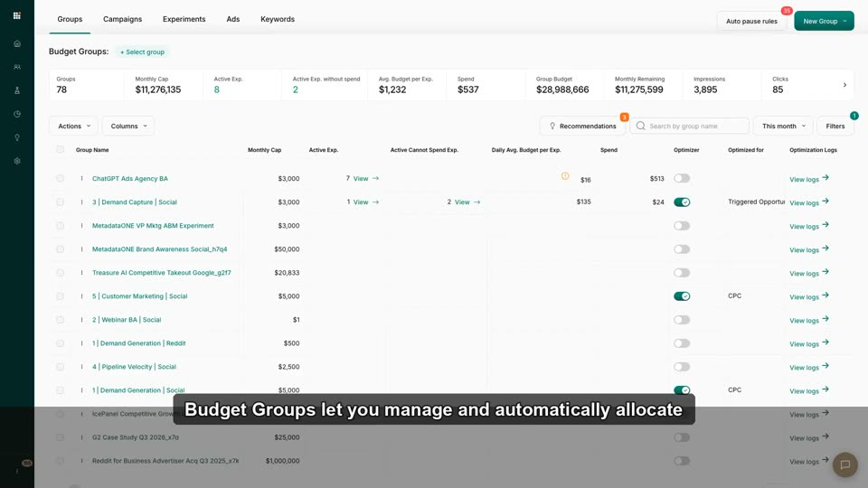Open row menu for 1 | Demand Generation | Reddit

(x=81, y=343)
